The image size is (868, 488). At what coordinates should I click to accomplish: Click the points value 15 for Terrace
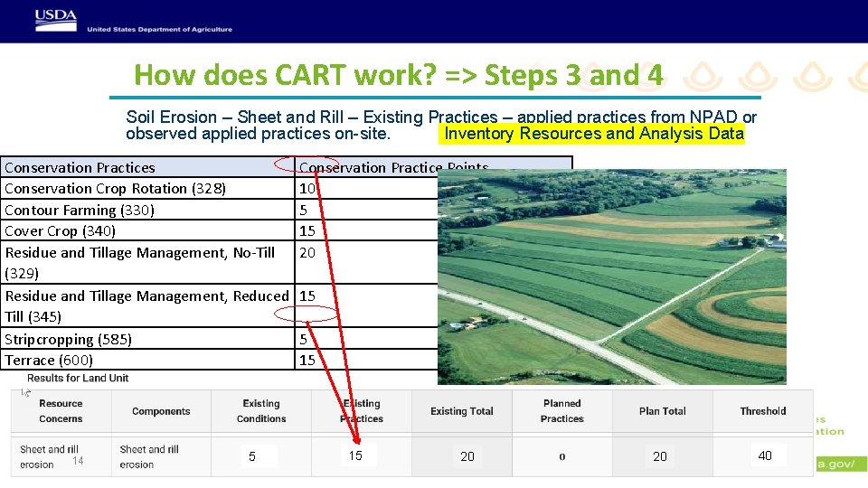click(x=307, y=361)
